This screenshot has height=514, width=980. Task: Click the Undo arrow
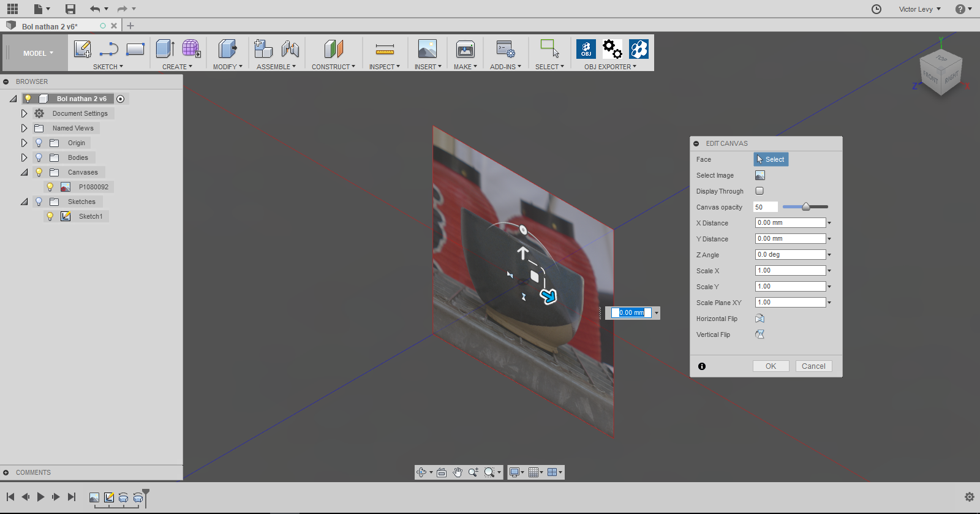pyautogui.click(x=94, y=9)
